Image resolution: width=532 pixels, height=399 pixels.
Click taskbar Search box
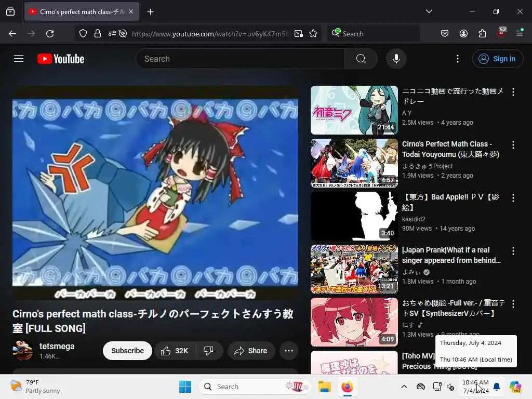pos(255,387)
